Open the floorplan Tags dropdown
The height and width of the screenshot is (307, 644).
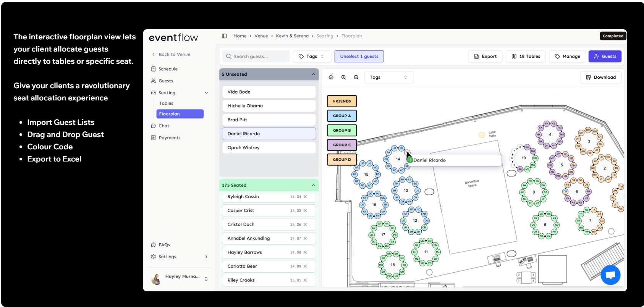(388, 78)
